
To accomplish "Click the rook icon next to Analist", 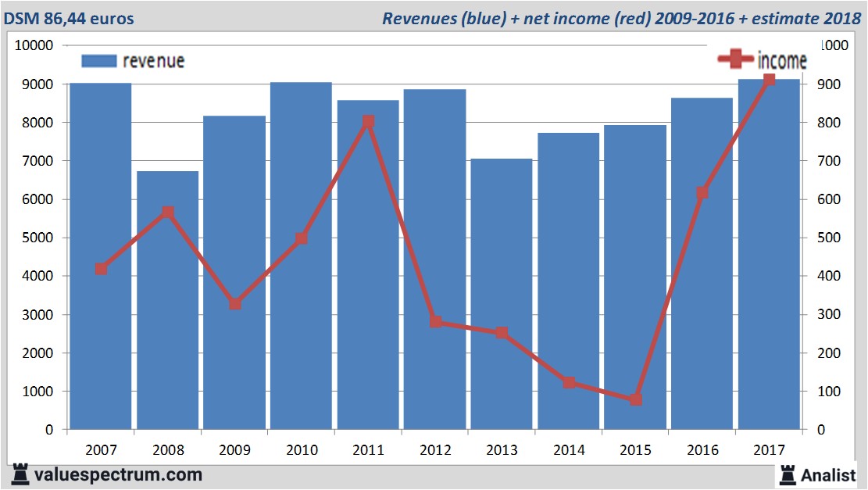I will tap(788, 475).
